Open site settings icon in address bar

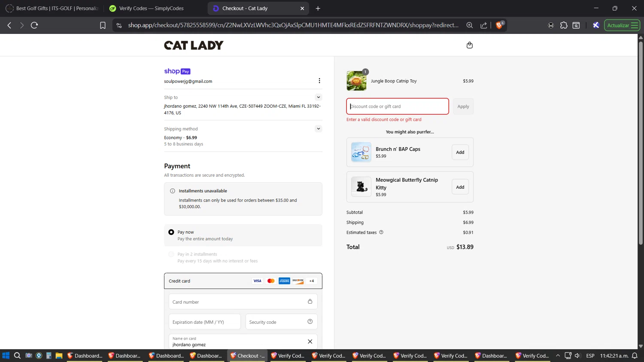coord(119,25)
